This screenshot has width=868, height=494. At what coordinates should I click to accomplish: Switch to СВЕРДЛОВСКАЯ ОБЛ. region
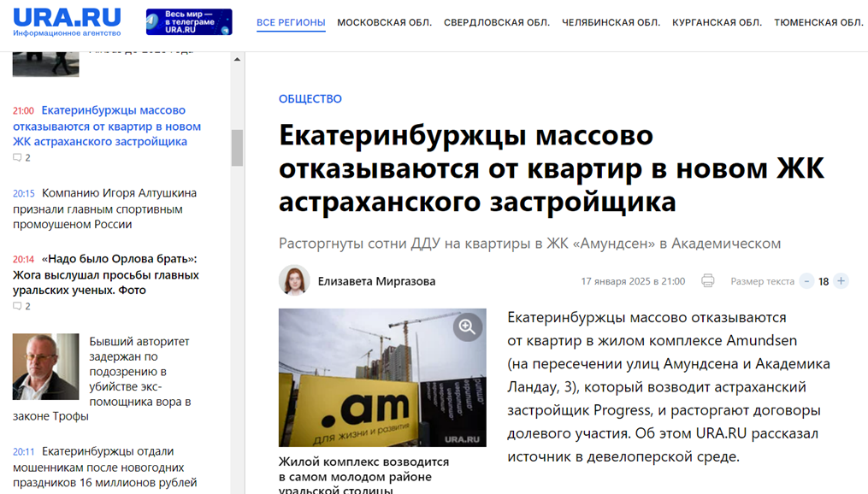[x=497, y=23]
